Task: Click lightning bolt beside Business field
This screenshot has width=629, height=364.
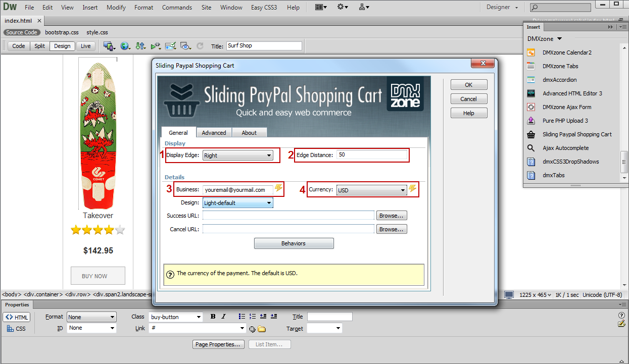Action: pyautogui.click(x=278, y=189)
